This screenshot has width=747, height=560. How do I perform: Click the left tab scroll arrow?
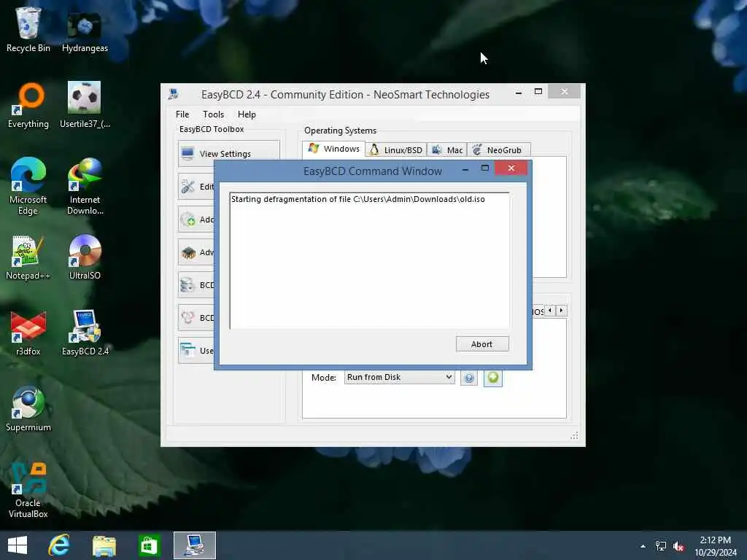[550, 311]
